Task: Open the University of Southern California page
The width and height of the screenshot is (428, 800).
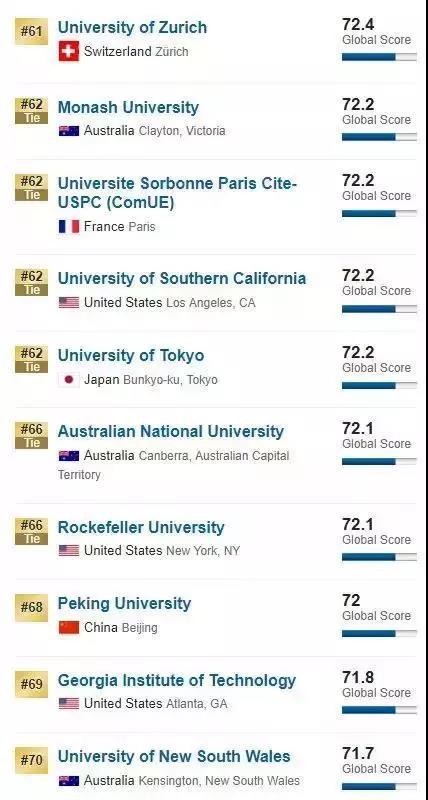Action: point(182,279)
